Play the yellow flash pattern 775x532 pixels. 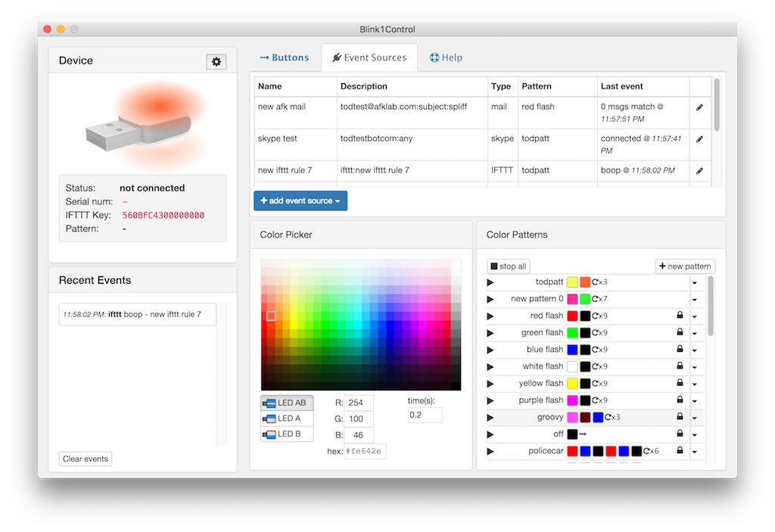490,384
